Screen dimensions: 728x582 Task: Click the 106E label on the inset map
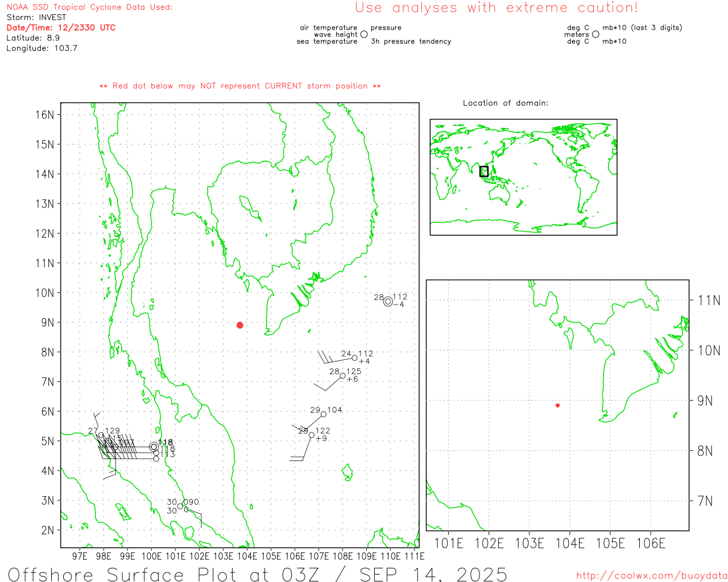tap(651, 543)
